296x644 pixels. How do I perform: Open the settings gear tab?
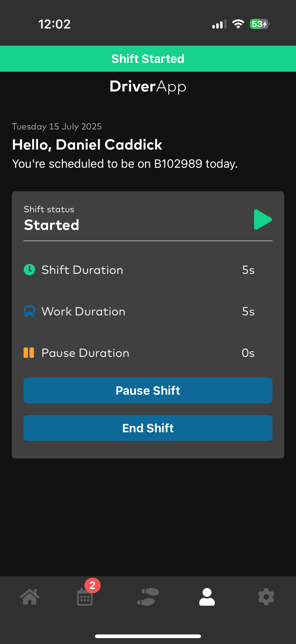click(x=266, y=597)
